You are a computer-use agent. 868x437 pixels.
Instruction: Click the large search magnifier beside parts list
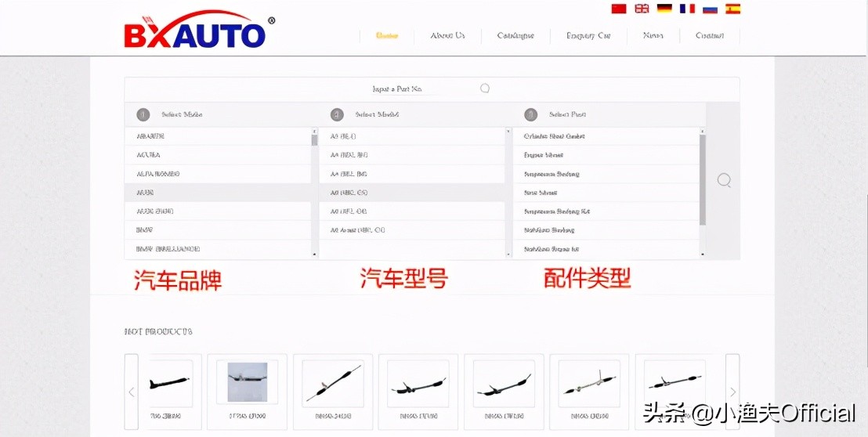coord(724,180)
